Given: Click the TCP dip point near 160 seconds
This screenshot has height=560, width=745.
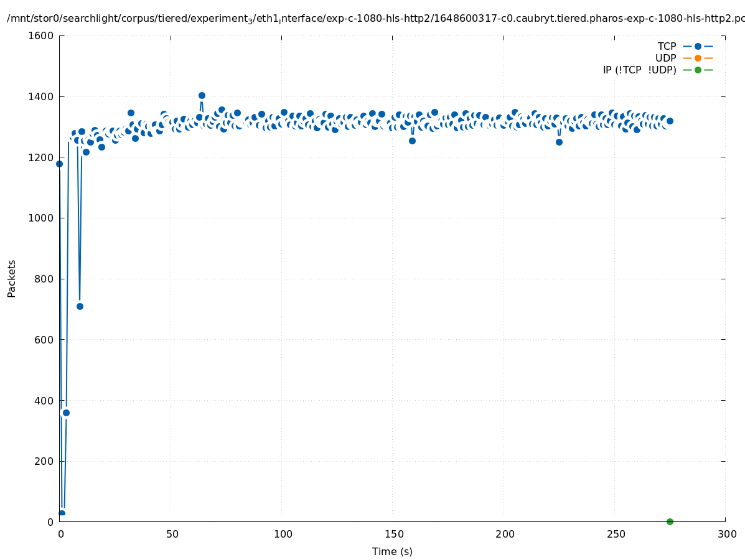Looking at the screenshot, I should click(x=412, y=141).
